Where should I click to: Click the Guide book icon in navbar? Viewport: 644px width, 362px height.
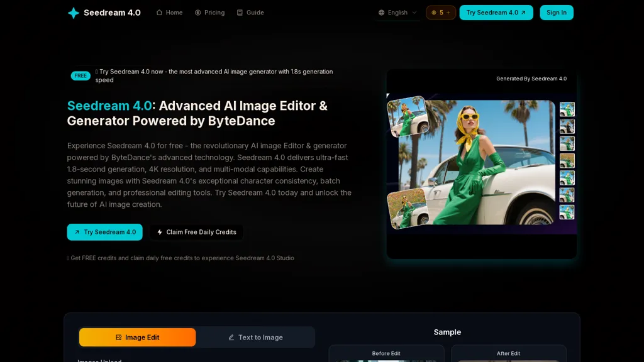(240, 13)
